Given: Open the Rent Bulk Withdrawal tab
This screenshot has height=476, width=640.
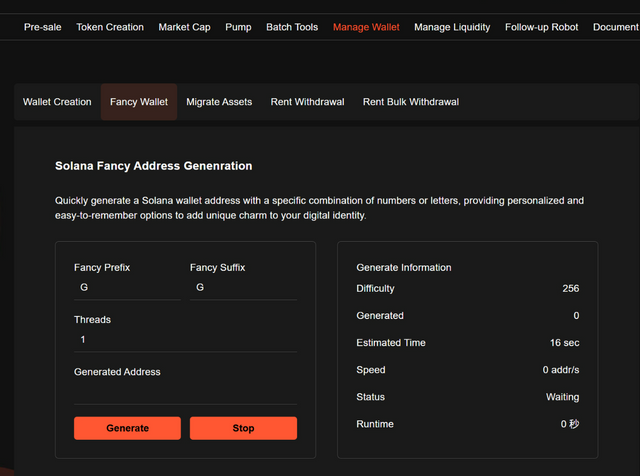Looking at the screenshot, I should pyautogui.click(x=411, y=102).
